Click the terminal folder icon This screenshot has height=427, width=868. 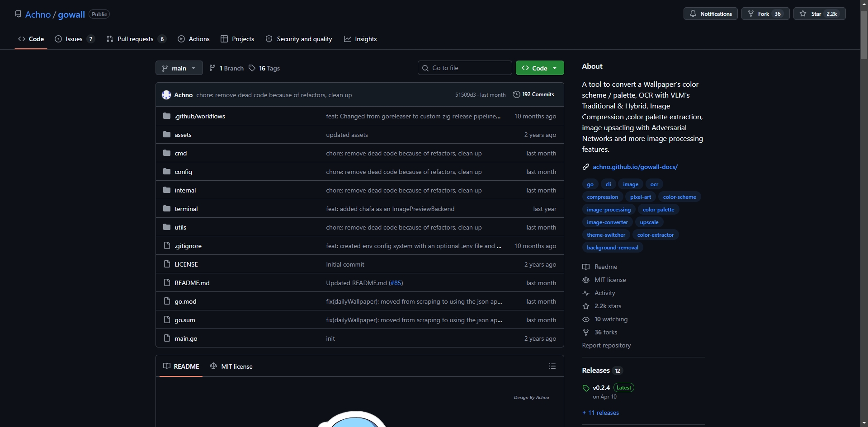coord(167,209)
